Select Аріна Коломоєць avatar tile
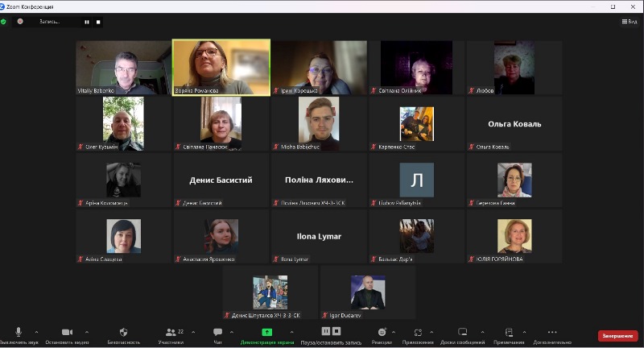This screenshot has width=644, height=348. [x=124, y=180]
